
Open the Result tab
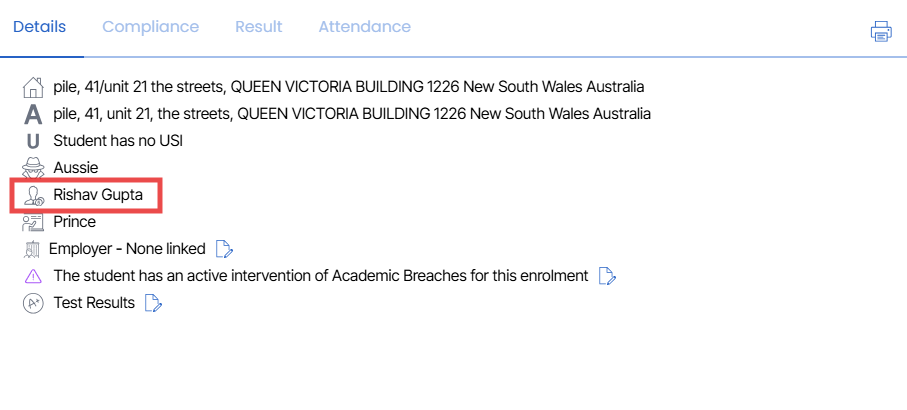pyautogui.click(x=259, y=27)
